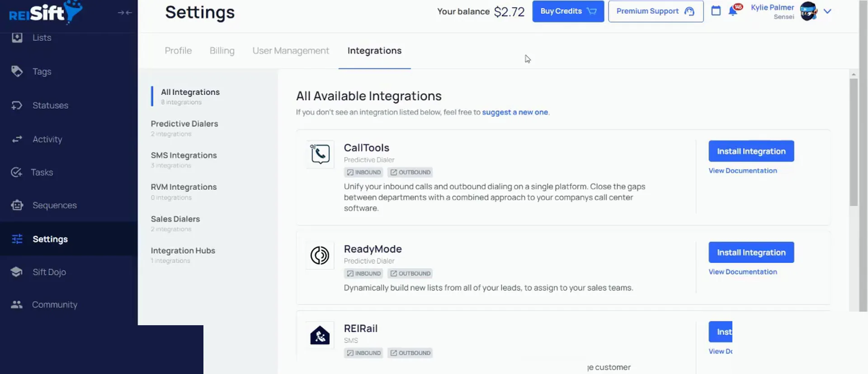This screenshot has width=868, height=374.
Task: Open the calendar icon in the header
Action: point(716,11)
